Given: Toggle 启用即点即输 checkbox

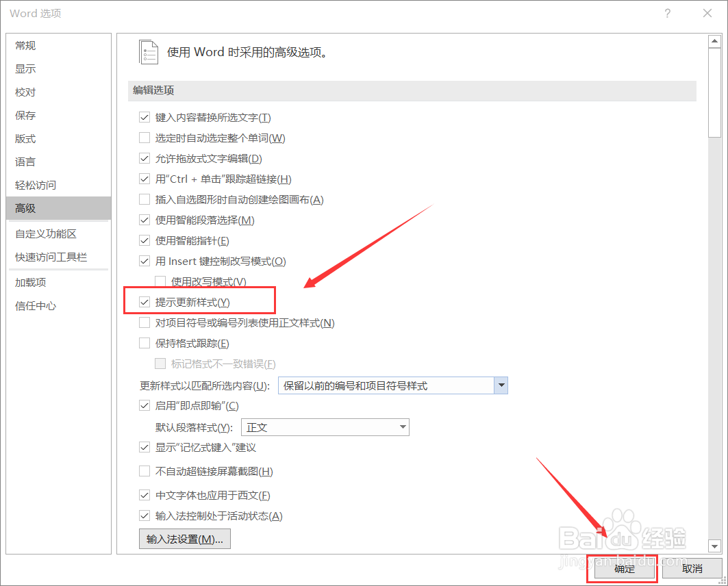Looking at the screenshot, I should pos(145,405).
